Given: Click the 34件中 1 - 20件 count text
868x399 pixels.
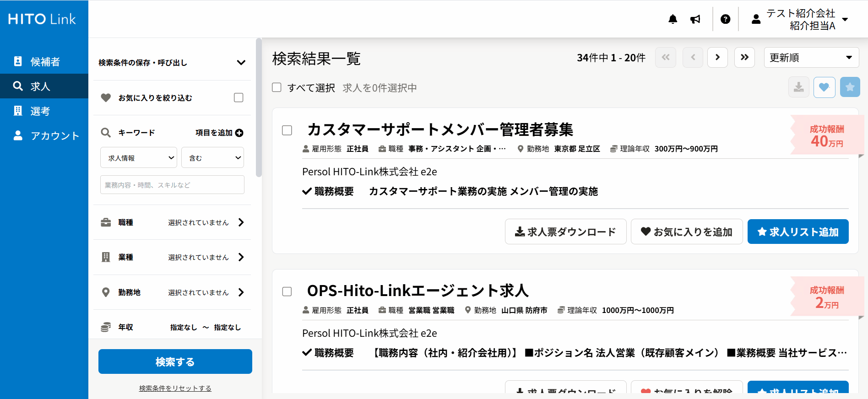Looking at the screenshot, I should coord(611,58).
